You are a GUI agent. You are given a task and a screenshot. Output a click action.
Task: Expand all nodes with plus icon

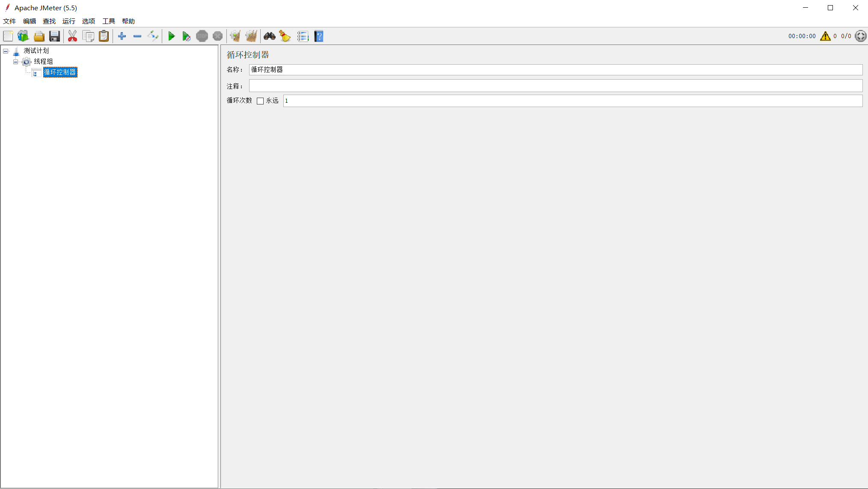tap(122, 36)
